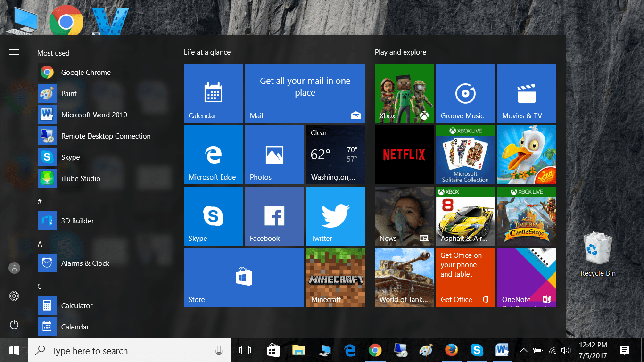Activate the search microphone on taskbar
644x362 pixels.
tap(219, 350)
